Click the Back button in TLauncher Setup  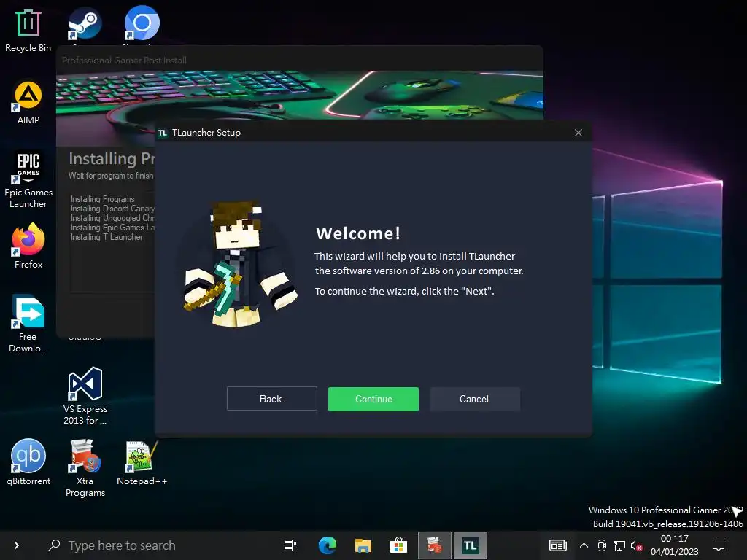pyautogui.click(x=271, y=399)
